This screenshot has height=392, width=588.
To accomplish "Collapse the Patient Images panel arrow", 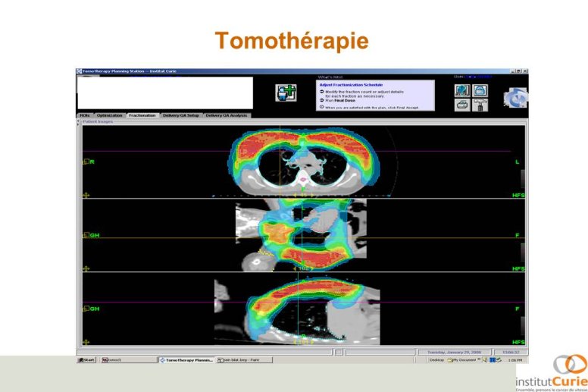I will (x=78, y=122).
